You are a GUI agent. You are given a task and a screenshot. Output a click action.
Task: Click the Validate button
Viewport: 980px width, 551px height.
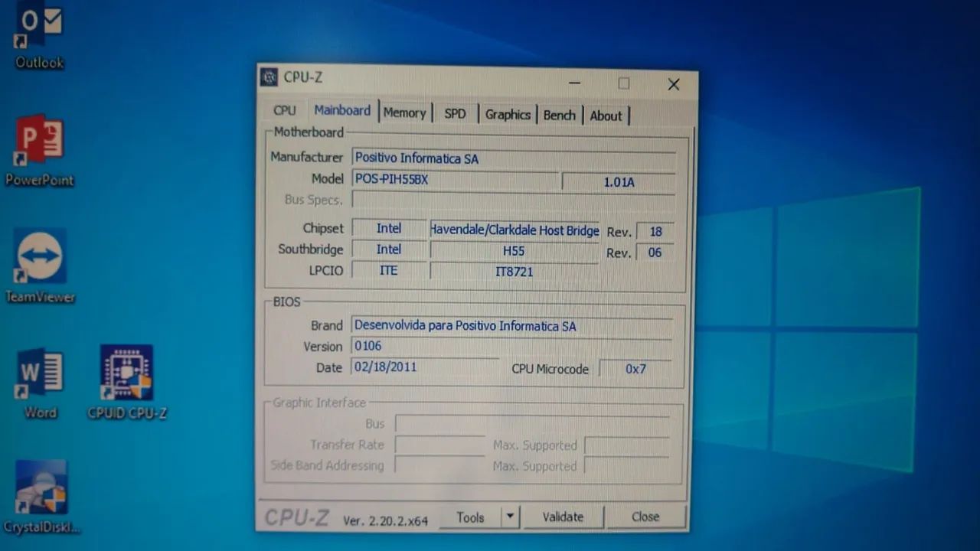click(563, 517)
